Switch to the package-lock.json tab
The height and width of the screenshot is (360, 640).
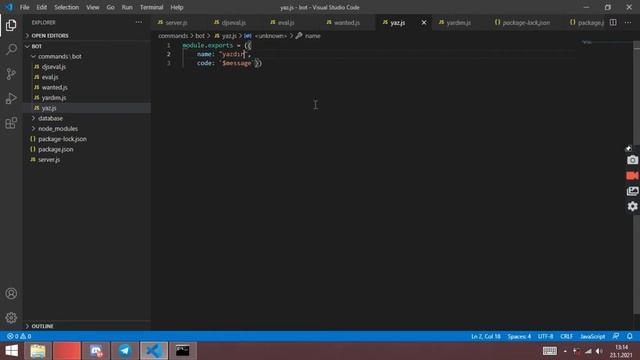click(x=526, y=22)
